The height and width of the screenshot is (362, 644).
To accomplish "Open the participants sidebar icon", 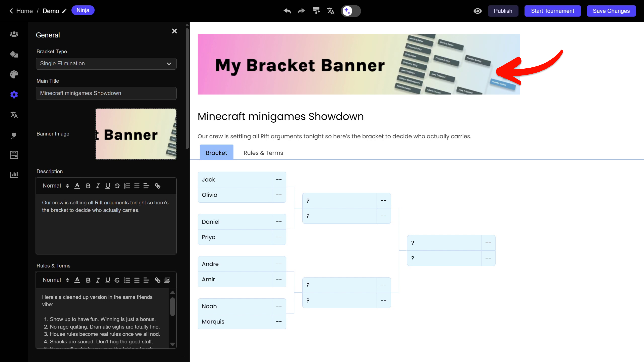I will [x=14, y=34].
